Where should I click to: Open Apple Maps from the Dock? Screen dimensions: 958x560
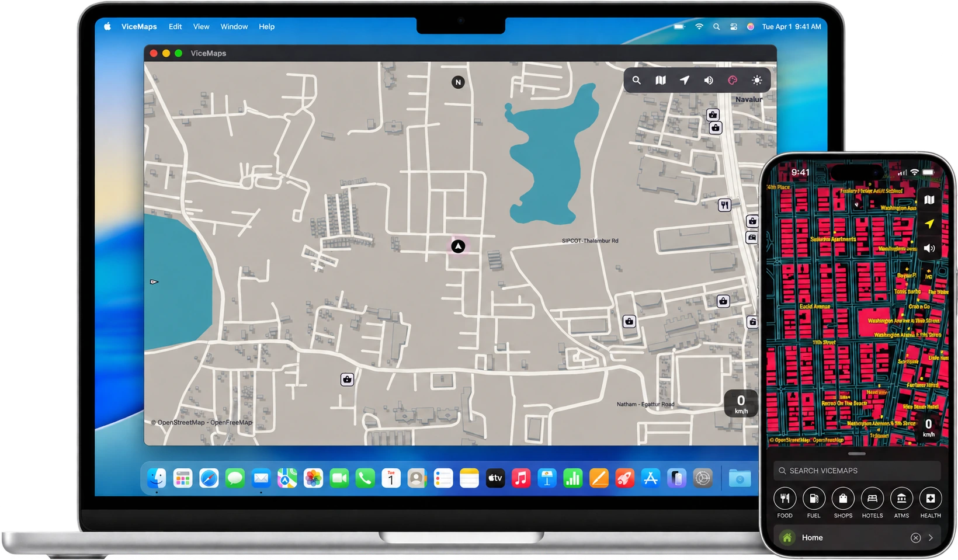[x=287, y=479]
